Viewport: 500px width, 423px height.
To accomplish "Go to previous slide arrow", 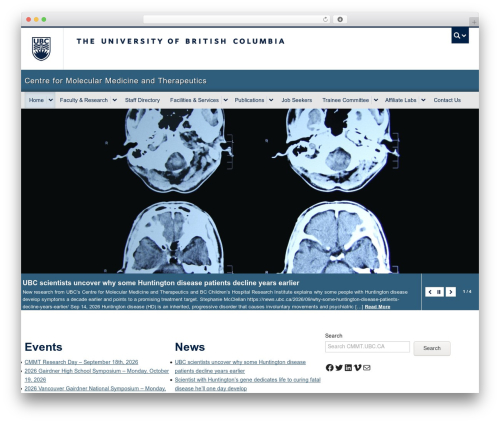I will pyautogui.click(x=430, y=292).
